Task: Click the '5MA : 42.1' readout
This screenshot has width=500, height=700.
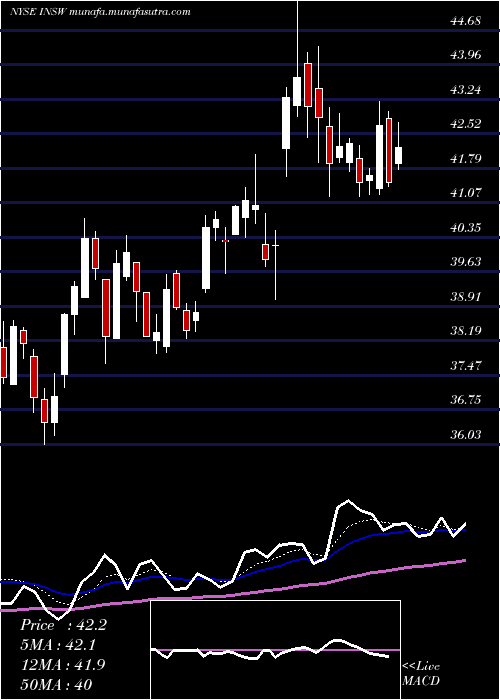Action: coord(58,645)
